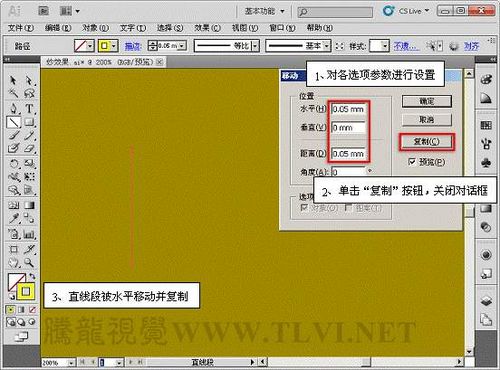Select the Eyedropper tool
The height and width of the screenshot is (370, 500).
point(14,219)
